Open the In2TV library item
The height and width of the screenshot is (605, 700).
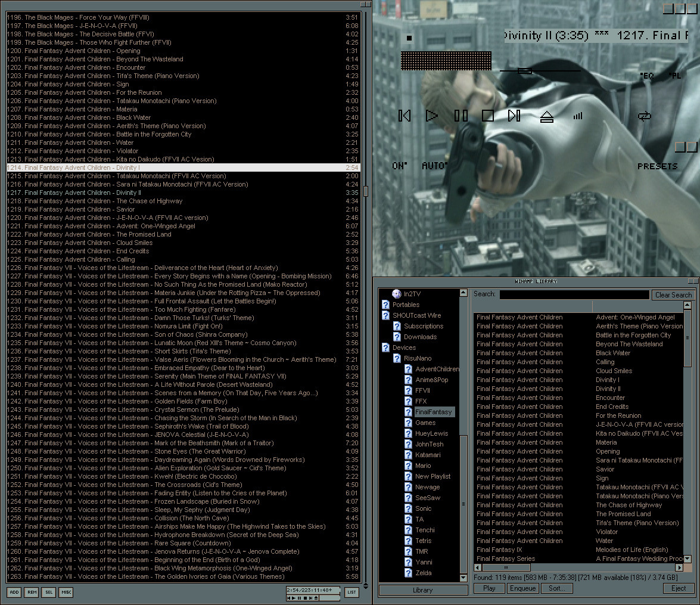412,294
